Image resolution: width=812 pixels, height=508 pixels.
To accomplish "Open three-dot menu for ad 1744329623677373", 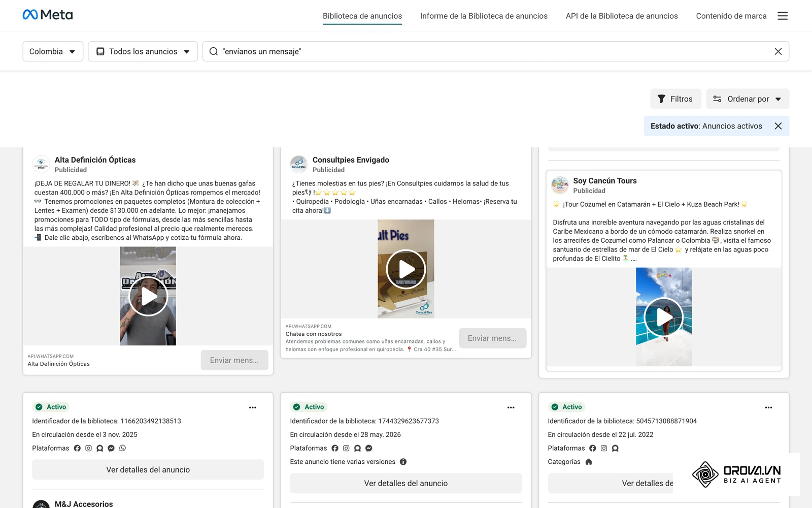I will tap(511, 407).
